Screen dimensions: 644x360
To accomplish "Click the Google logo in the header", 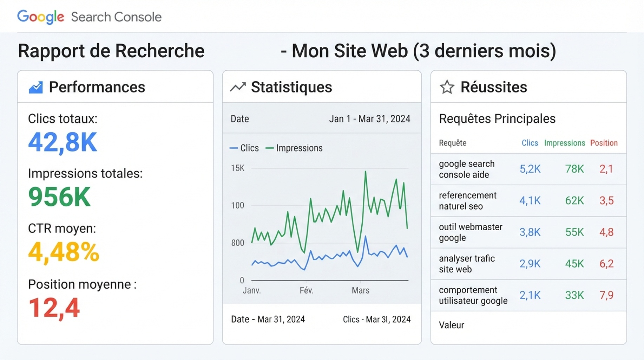I will point(41,17).
